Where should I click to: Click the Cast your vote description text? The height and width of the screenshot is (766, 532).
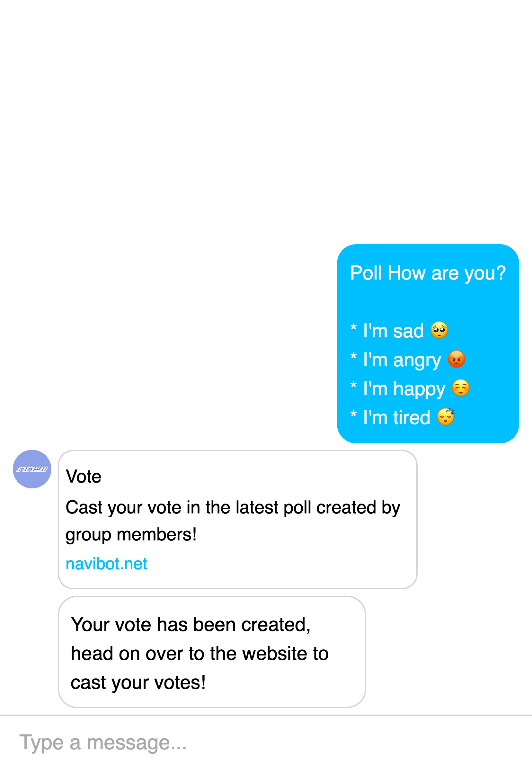[233, 521]
